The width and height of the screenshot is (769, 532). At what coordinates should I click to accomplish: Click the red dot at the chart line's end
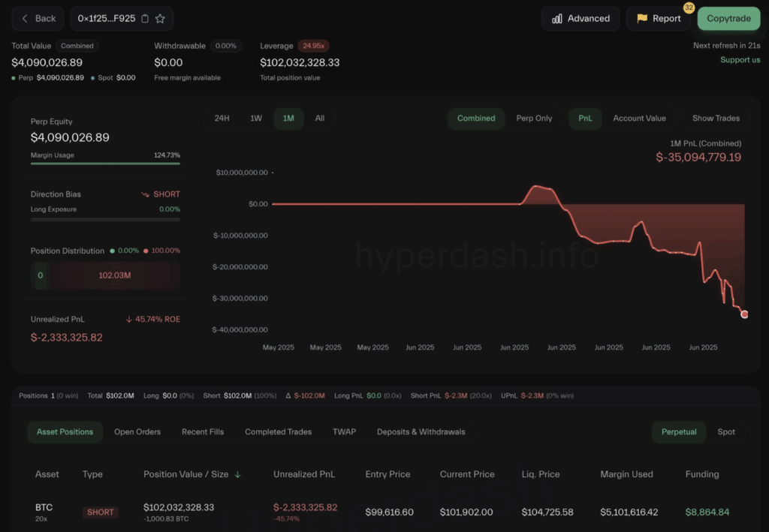[x=744, y=314]
